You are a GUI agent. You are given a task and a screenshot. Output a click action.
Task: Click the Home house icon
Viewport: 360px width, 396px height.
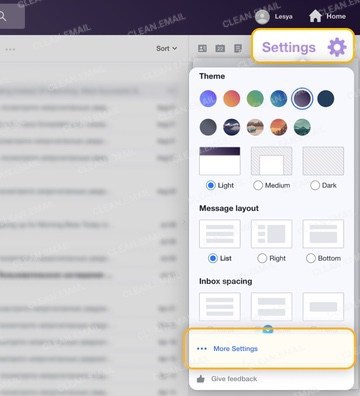coord(315,16)
